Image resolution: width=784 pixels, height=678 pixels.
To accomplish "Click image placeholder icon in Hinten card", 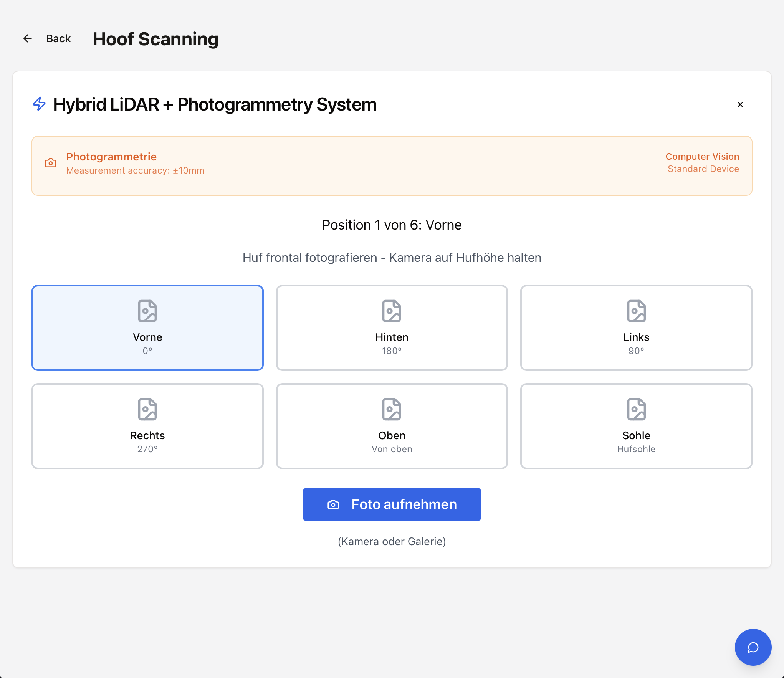I will (x=392, y=311).
